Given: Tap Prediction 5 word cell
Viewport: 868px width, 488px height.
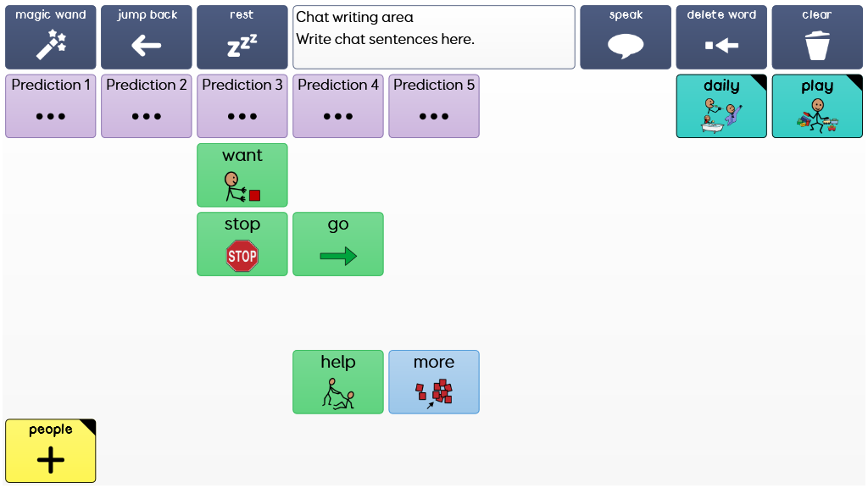Looking at the screenshot, I should (433, 106).
